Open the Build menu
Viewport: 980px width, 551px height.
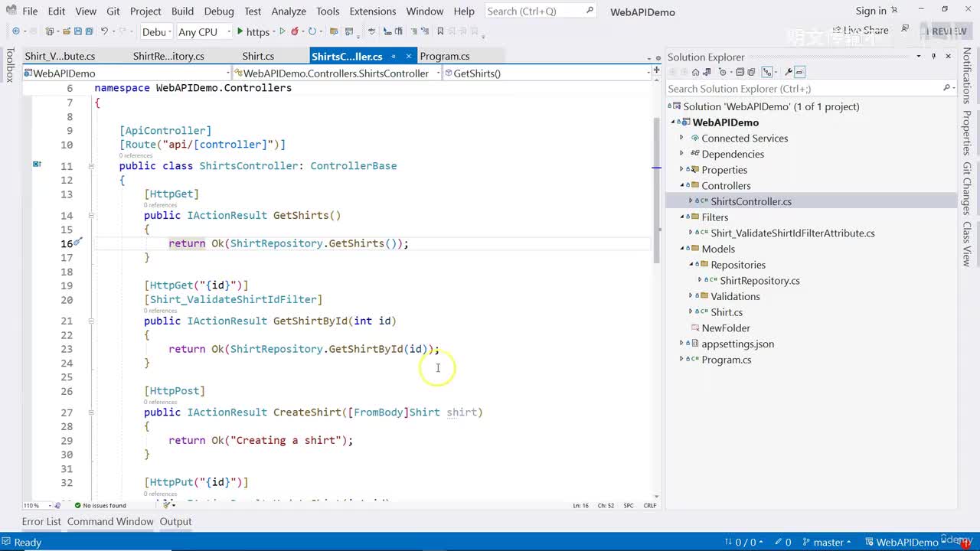tap(182, 11)
